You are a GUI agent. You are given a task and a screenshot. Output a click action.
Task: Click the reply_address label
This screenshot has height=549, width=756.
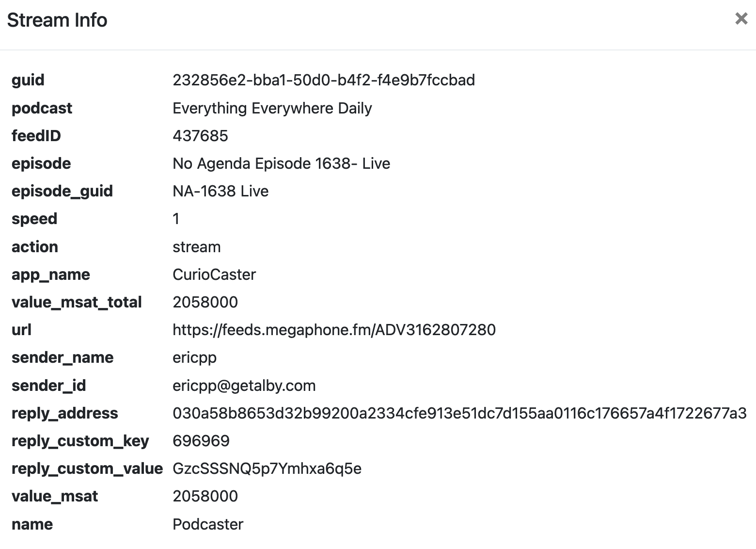[65, 413]
